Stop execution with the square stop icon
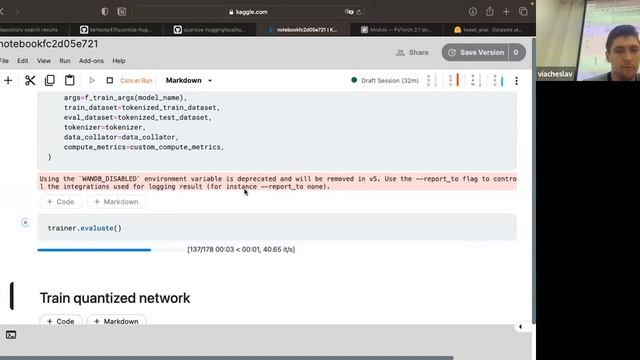640x360 pixels. (x=109, y=80)
